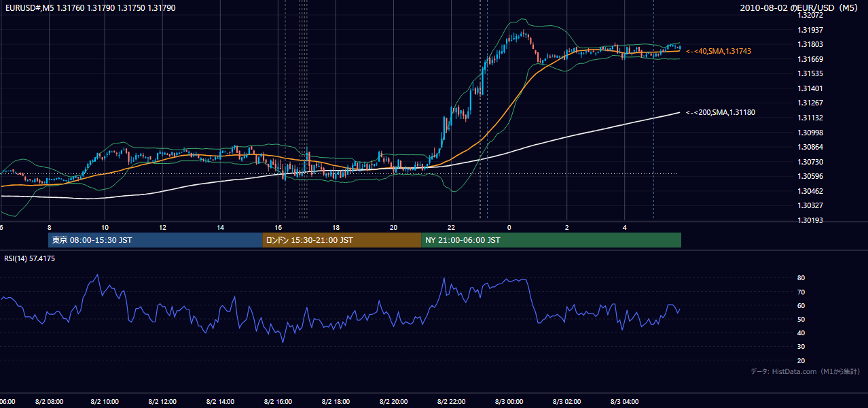The height and width of the screenshot is (408, 868).
Task: Click the 東京 08:00-15:30 JST session bar
Action: pos(156,240)
